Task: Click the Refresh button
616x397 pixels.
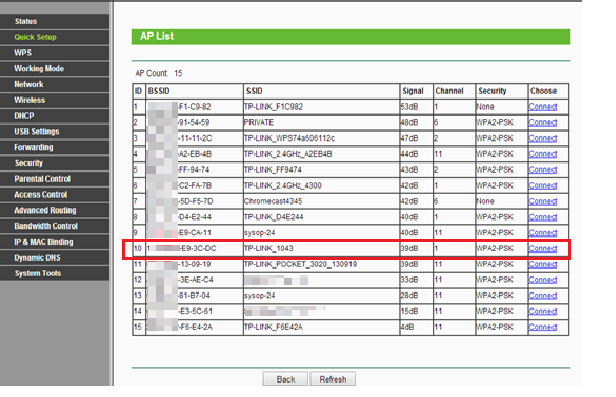Action: click(332, 379)
